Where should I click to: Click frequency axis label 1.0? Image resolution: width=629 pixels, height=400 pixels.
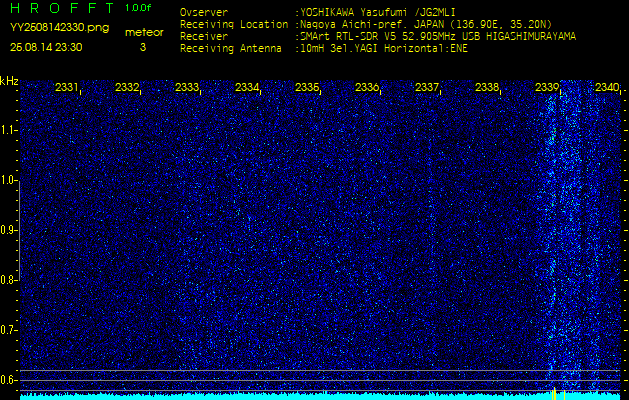coord(8,181)
